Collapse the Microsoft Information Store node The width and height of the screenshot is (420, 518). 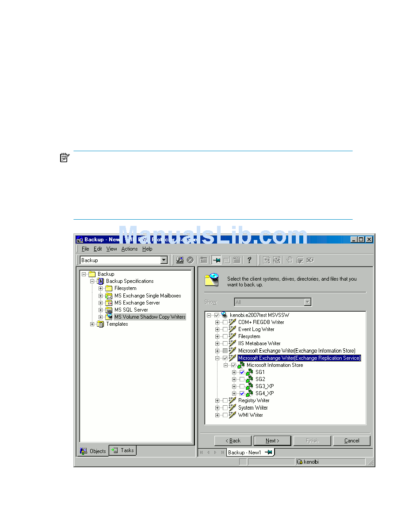tap(225, 365)
